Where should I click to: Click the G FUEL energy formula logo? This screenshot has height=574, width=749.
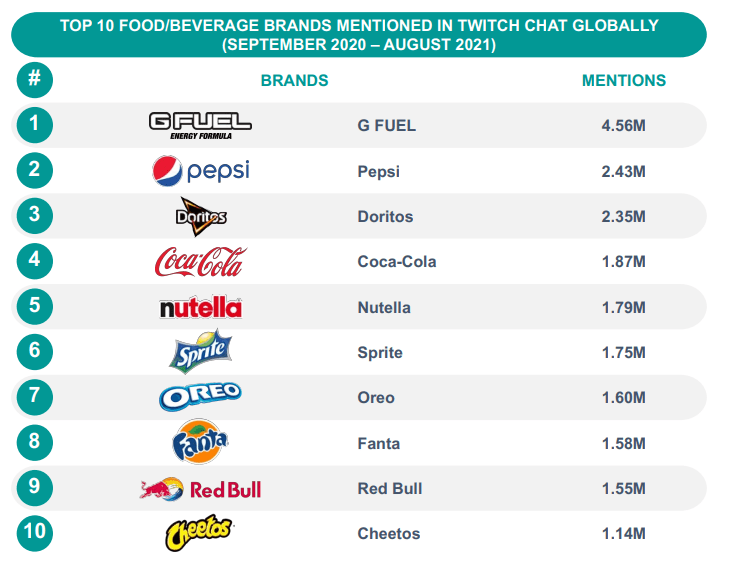pyautogui.click(x=200, y=124)
